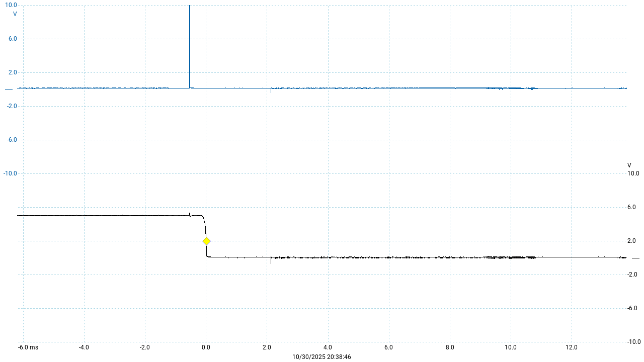
Task: Click the 8.0 time axis label
Action: point(450,347)
